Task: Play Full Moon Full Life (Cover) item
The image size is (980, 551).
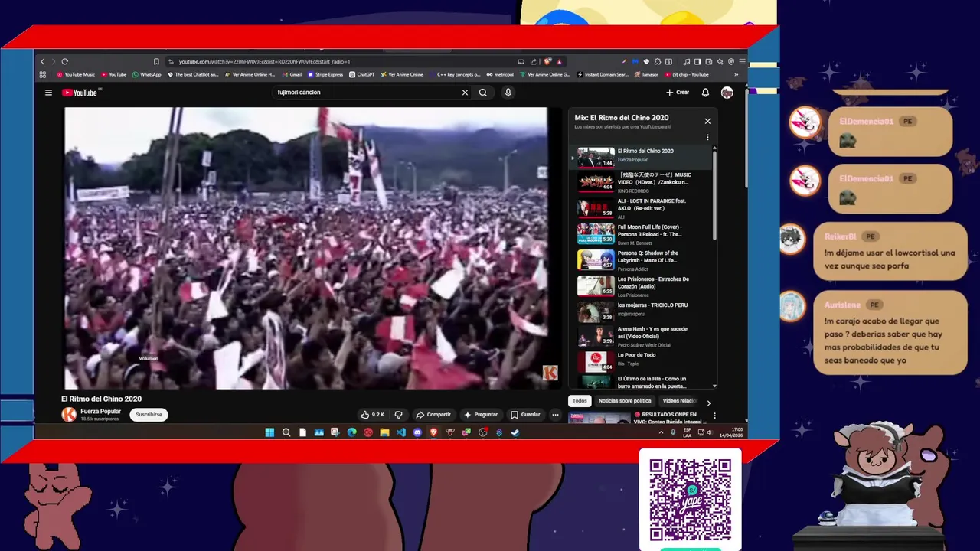Action: coord(642,234)
